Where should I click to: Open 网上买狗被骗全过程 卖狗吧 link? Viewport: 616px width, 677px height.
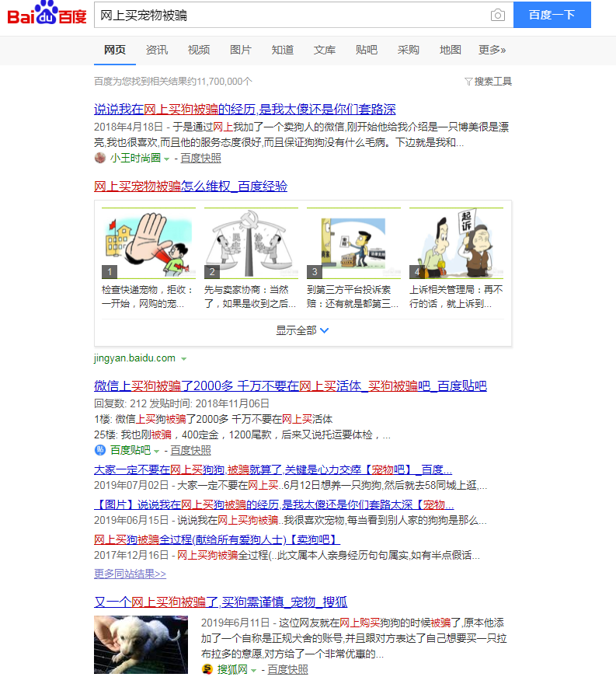click(217, 539)
